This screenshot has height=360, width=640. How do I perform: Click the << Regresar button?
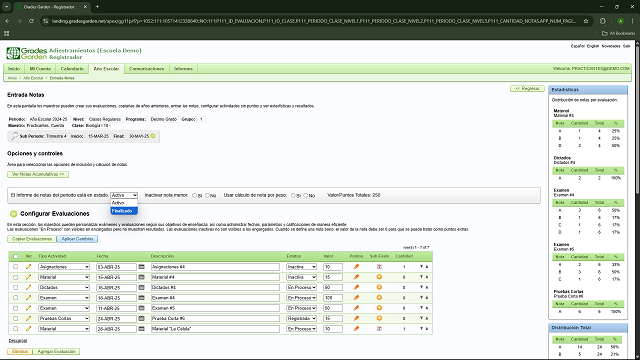pos(527,89)
